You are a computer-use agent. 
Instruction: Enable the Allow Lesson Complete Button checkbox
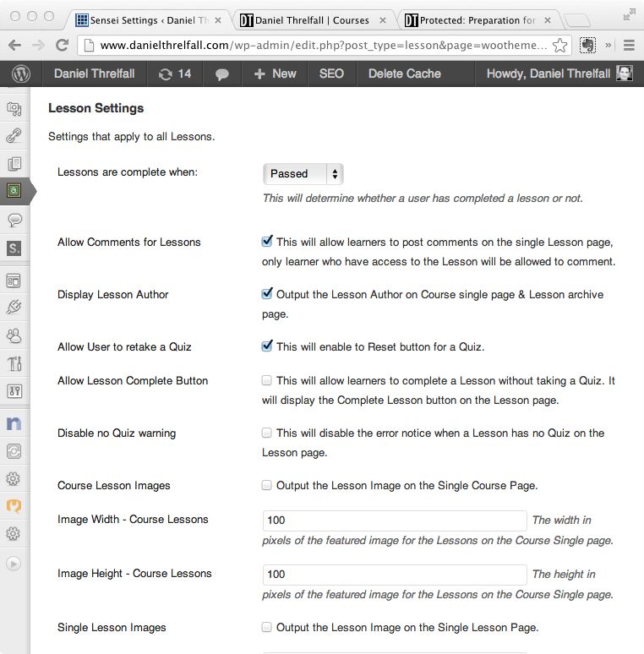coord(266,380)
